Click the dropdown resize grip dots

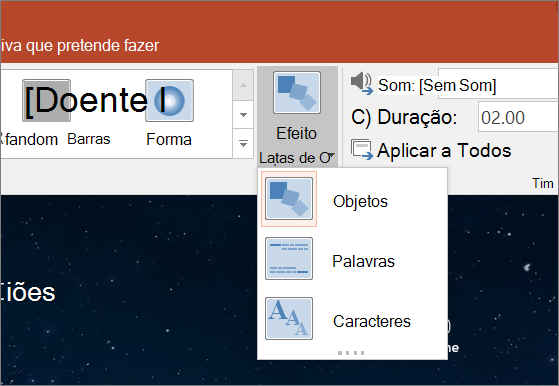point(351,353)
